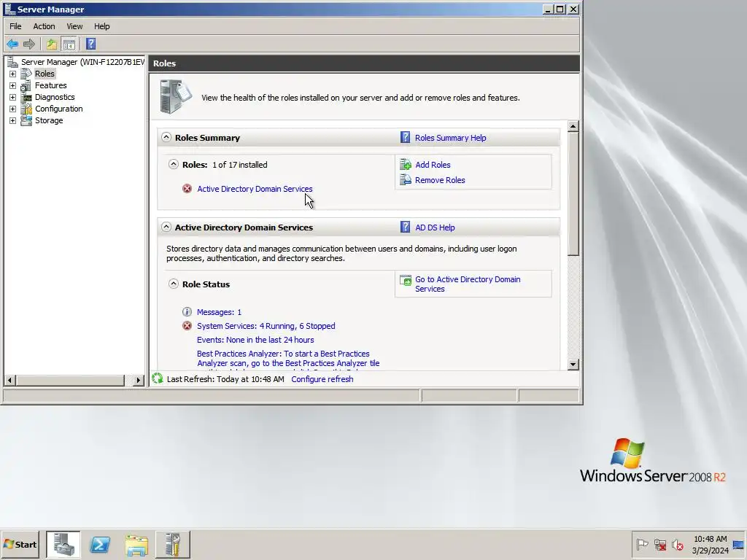Screen dimensions: 747x560
Task: Select Features in the console tree
Action: 50,86
